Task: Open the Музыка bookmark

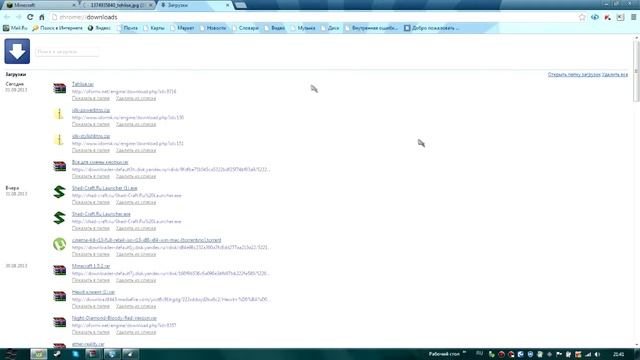Action: pyautogui.click(x=302, y=28)
